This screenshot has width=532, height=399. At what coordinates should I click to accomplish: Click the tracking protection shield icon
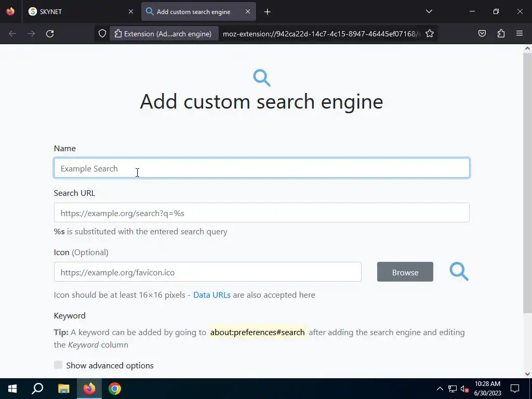pyautogui.click(x=102, y=34)
